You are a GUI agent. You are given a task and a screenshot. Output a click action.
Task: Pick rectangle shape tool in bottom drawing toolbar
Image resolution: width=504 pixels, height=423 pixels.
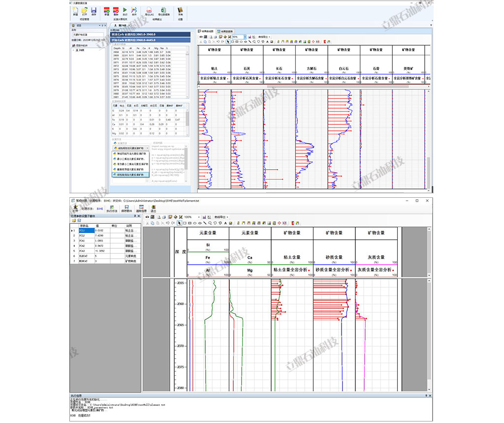[185, 223]
